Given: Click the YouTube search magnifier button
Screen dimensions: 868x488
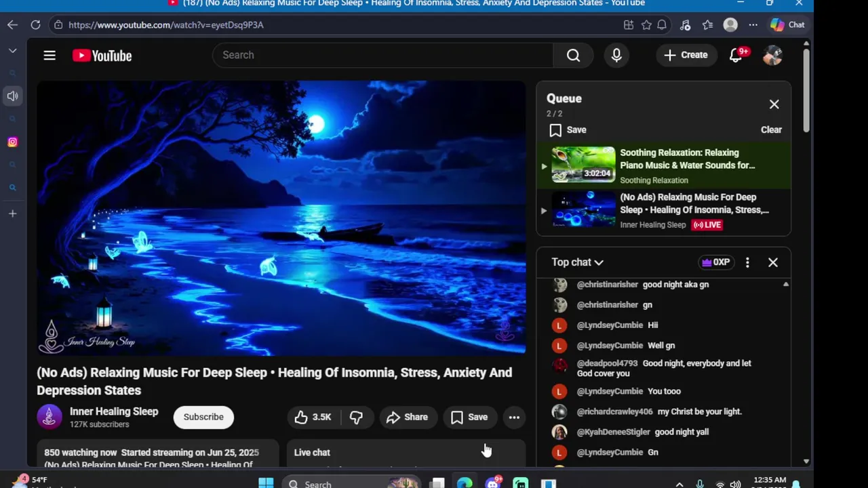Looking at the screenshot, I should point(574,55).
